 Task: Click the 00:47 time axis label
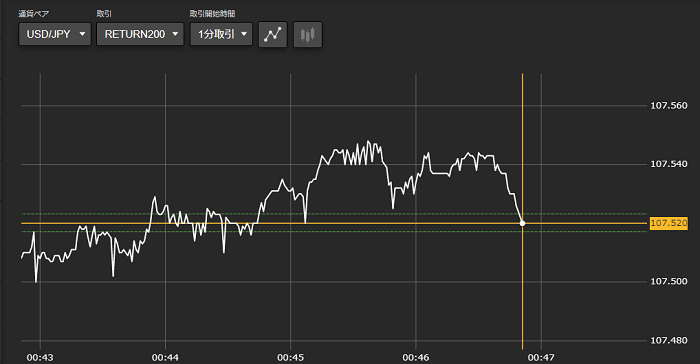point(541,357)
